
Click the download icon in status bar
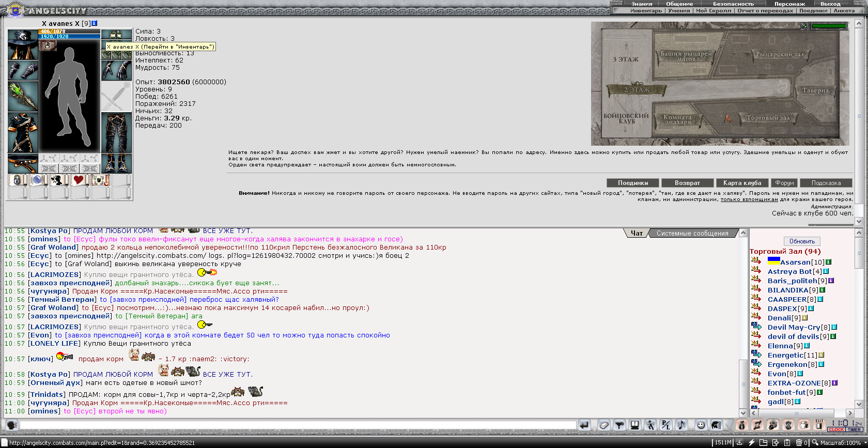tap(740, 442)
